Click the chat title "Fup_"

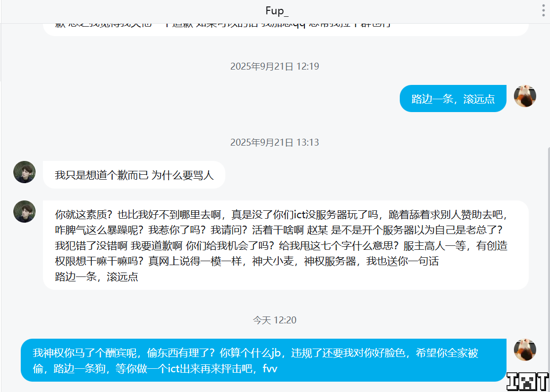(277, 11)
